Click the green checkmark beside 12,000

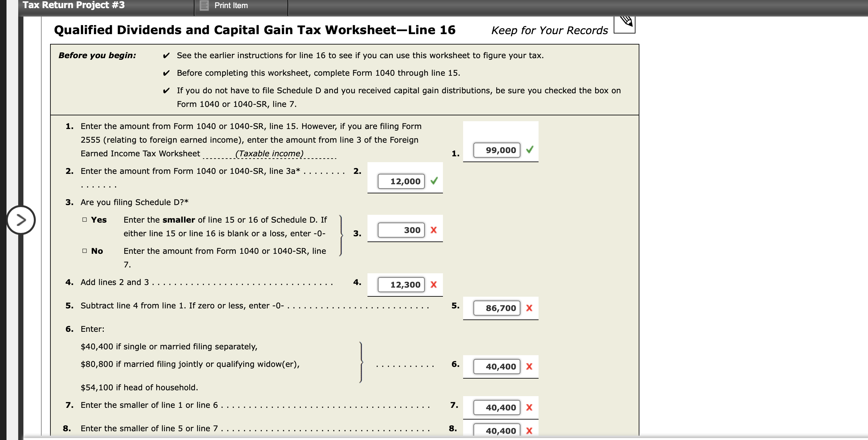pos(434,181)
